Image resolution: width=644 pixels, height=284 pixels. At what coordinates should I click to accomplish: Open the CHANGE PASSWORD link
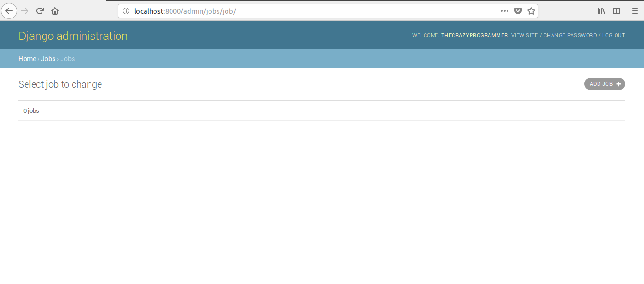coord(570,36)
